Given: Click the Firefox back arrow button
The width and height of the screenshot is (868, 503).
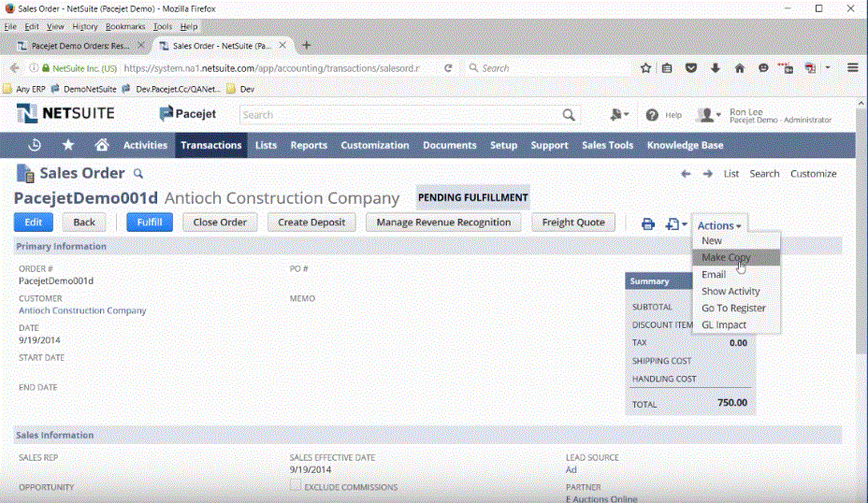Looking at the screenshot, I should point(14,68).
